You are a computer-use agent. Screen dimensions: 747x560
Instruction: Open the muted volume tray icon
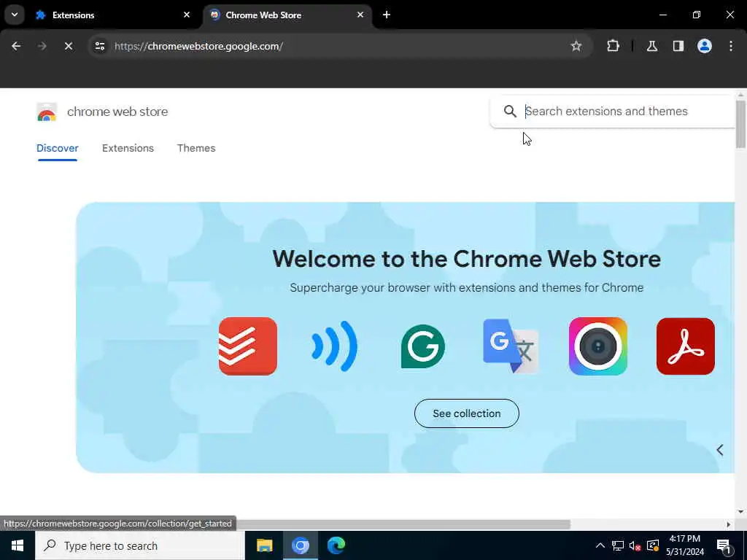[x=635, y=545]
